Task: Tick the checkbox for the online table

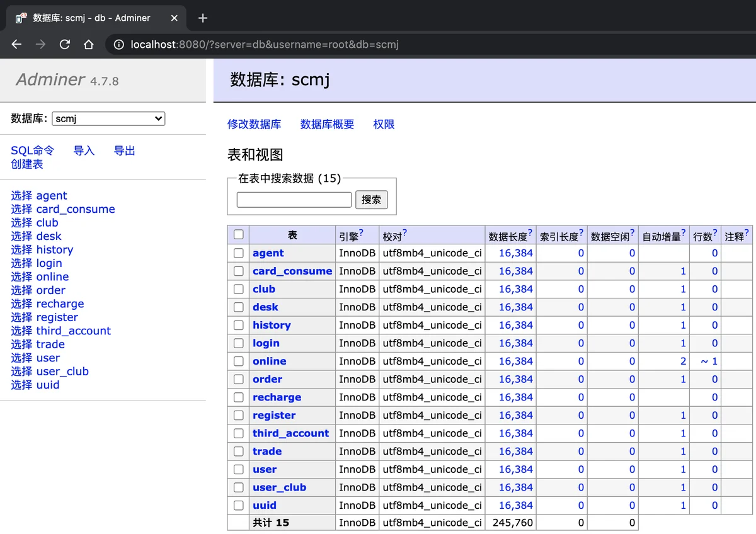Action: (239, 361)
